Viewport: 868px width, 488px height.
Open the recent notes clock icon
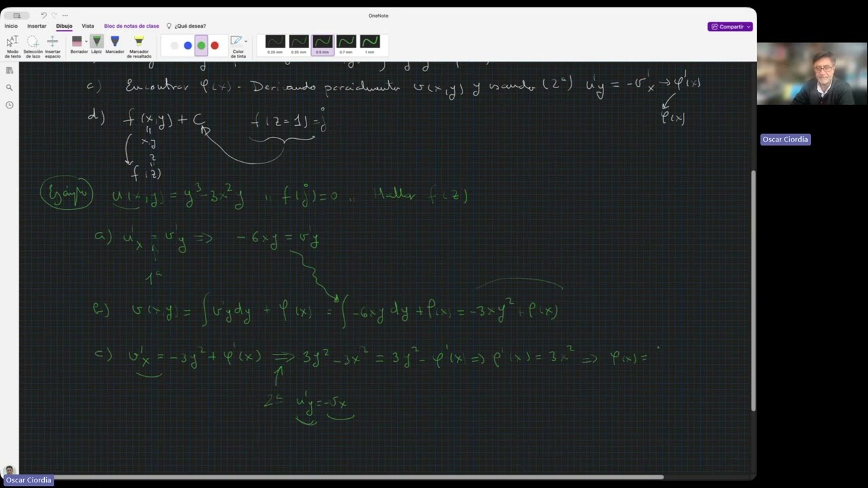point(9,105)
